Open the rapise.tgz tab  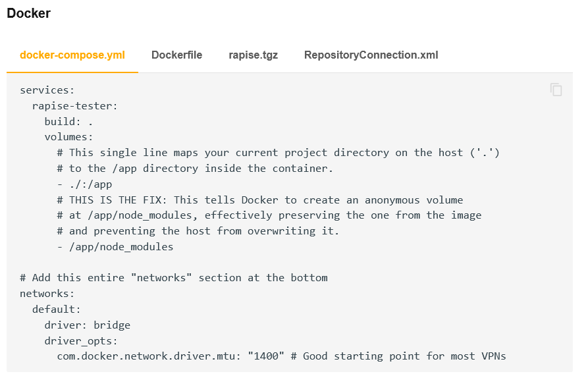[253, 55]
